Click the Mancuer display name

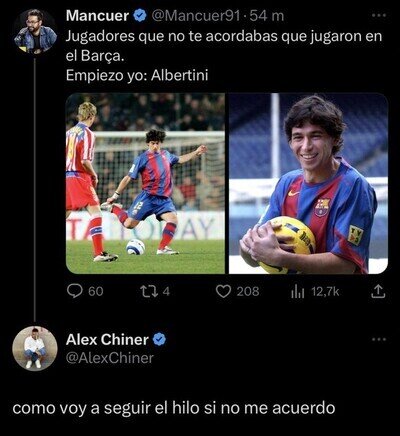(97, 16)
